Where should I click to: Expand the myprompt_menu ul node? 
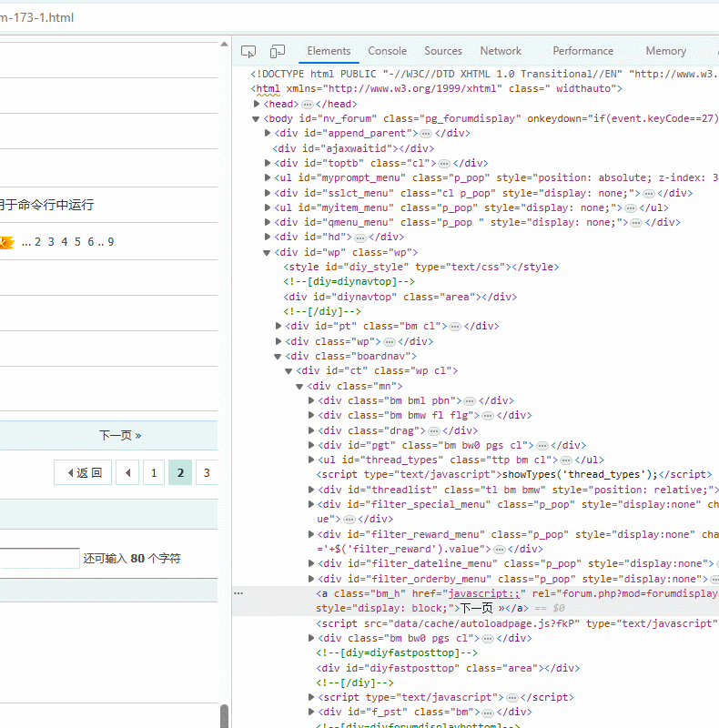(x=267, y=177)
